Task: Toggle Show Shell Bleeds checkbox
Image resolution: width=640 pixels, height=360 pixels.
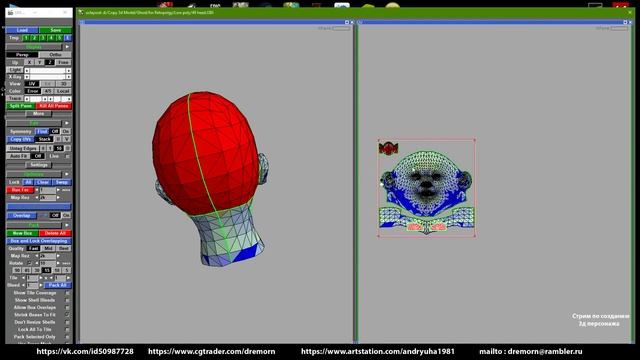Action: coord(67,300)
